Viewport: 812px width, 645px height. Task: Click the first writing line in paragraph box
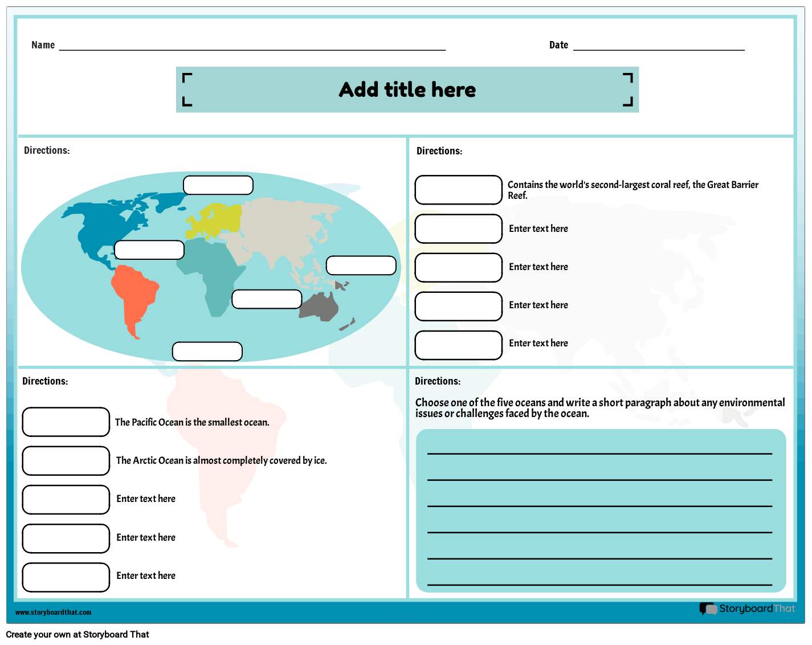coord(599,454)
